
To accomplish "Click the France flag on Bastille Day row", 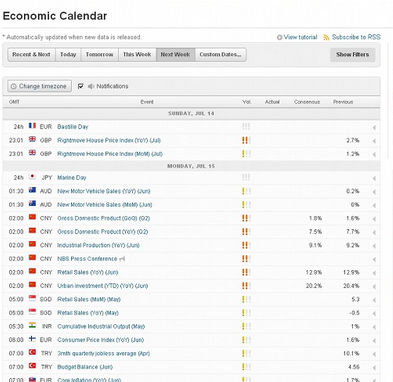I will 32,126.
